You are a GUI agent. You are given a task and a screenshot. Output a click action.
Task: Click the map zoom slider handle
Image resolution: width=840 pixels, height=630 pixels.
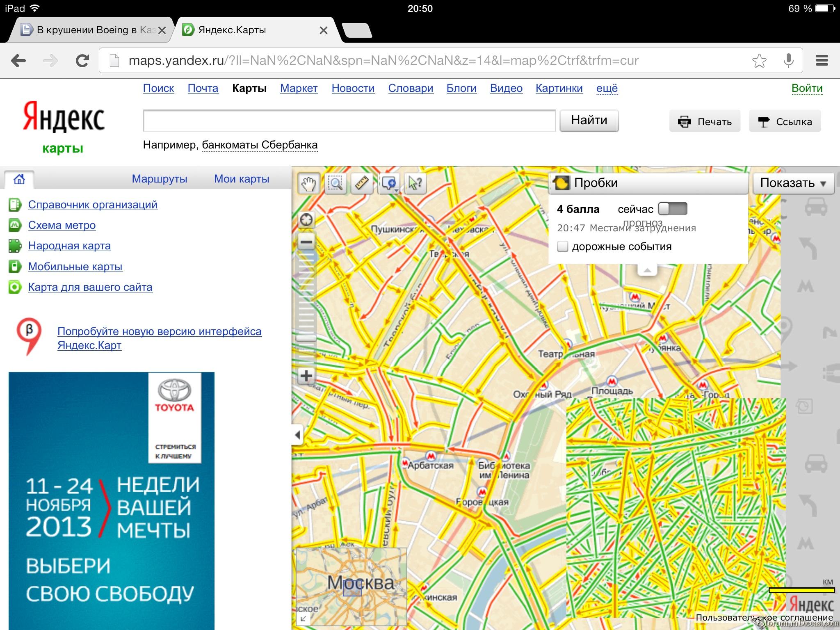306,338
